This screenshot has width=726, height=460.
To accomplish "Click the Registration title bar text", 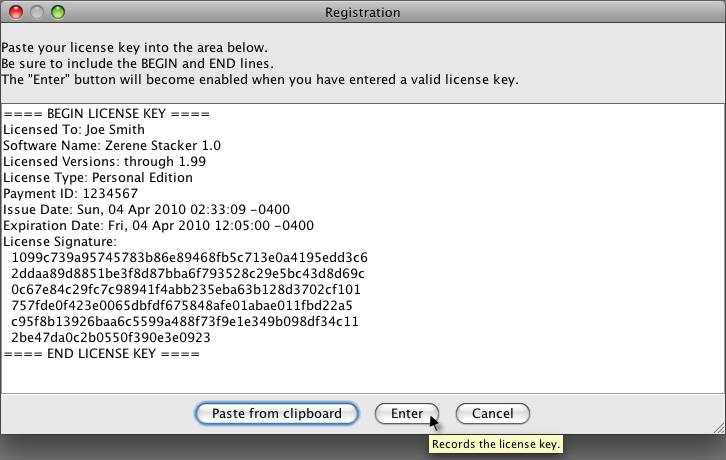I will [362, 13].
